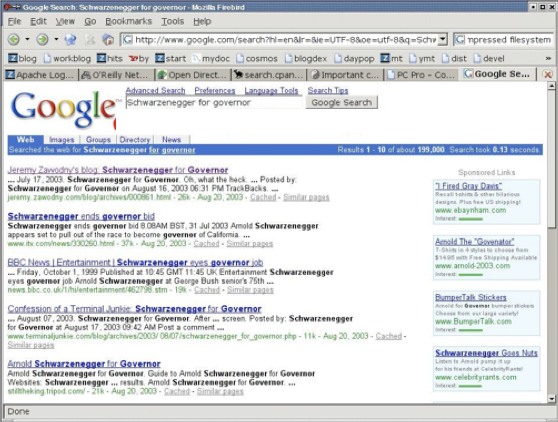Open the Schwarzenegger Goes Nuts ad
Viewport: 558px width, 422px height.
486,353
